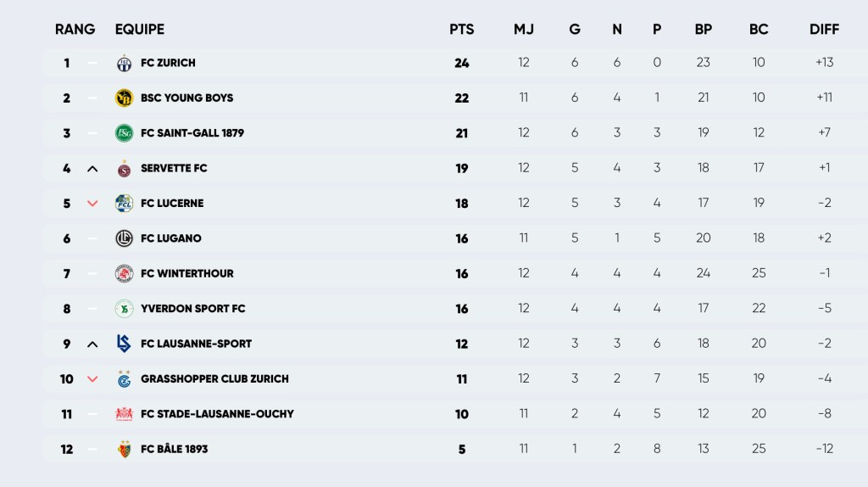Click the FC Saint-Gall 1879 logo
The width and height of the screenshot is (868, 487).
(x=124, y=133)
